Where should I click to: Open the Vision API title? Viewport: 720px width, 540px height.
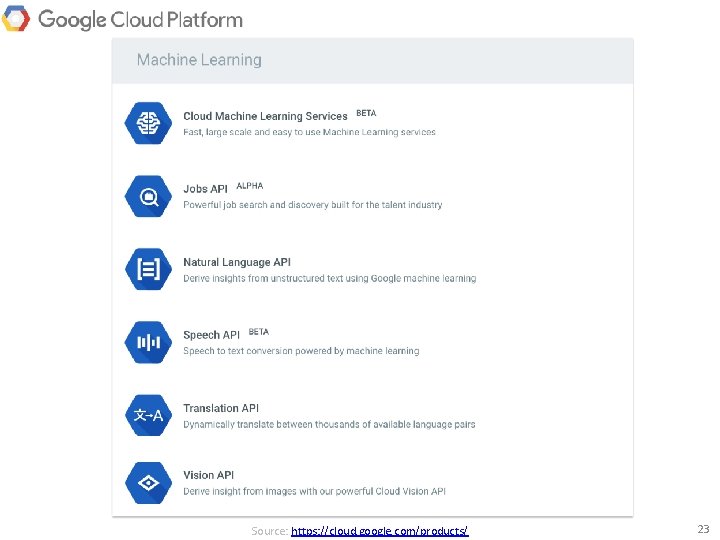(x=208, y=475)
